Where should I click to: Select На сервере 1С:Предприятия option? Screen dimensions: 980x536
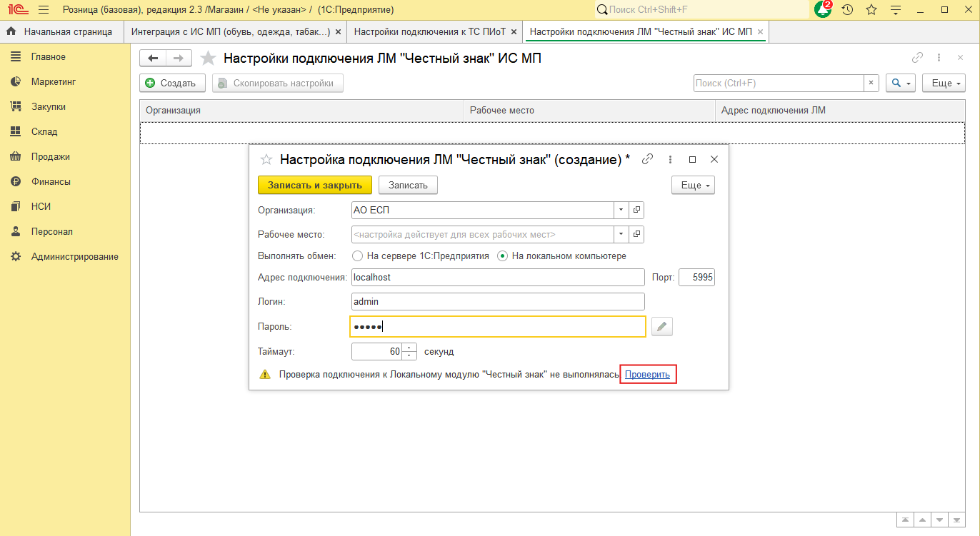[421, 256]
